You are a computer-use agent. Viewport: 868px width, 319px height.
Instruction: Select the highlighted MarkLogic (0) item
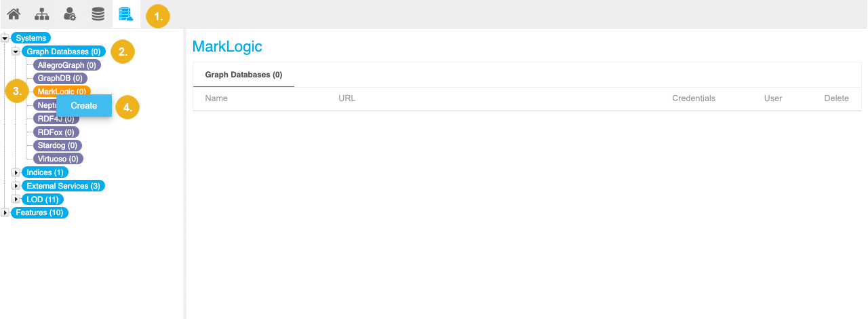pyautogui.click(x=62, y=92)
